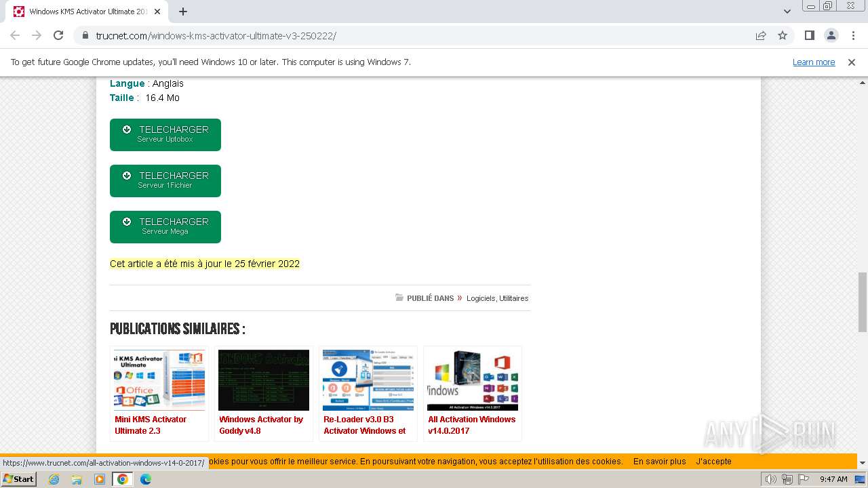Click the address bar URL
Viewport: 868px width, 488px height.
pos(216,35)
